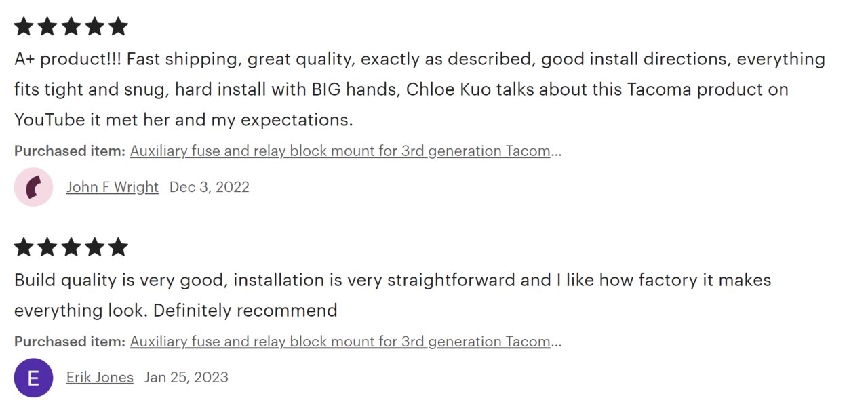
Task: Click the first star of John F Wright's rating
Action: [x=24, y=26]
